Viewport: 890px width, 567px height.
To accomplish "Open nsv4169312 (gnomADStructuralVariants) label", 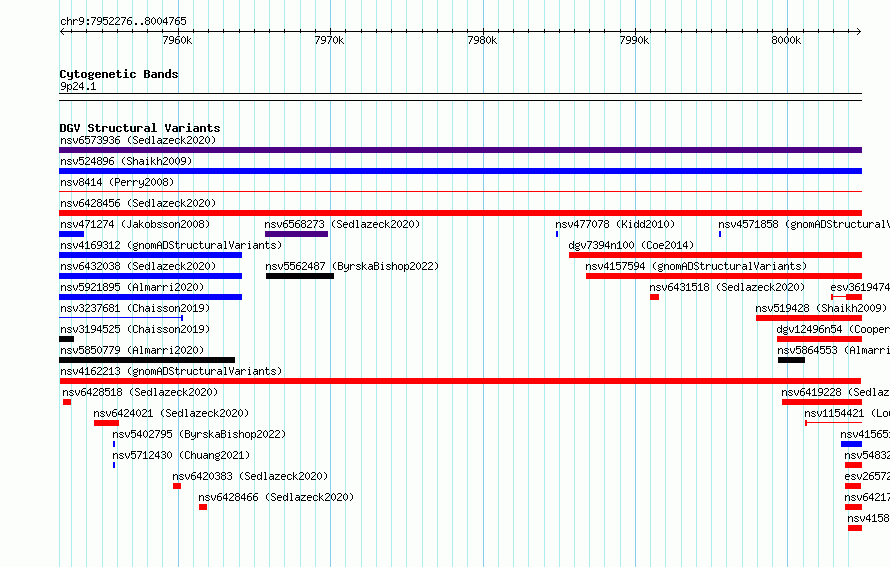I will (171, 245).
